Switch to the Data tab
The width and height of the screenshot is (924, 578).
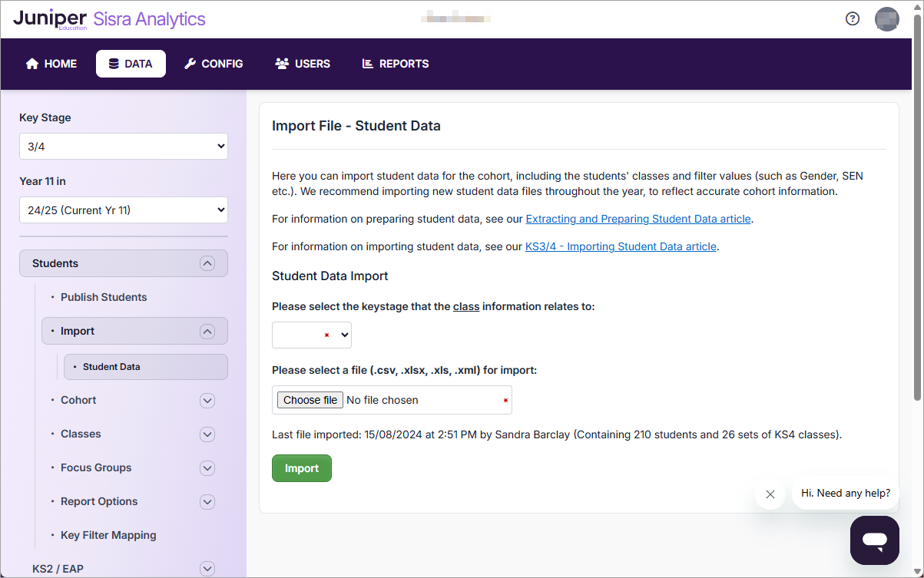131,64
